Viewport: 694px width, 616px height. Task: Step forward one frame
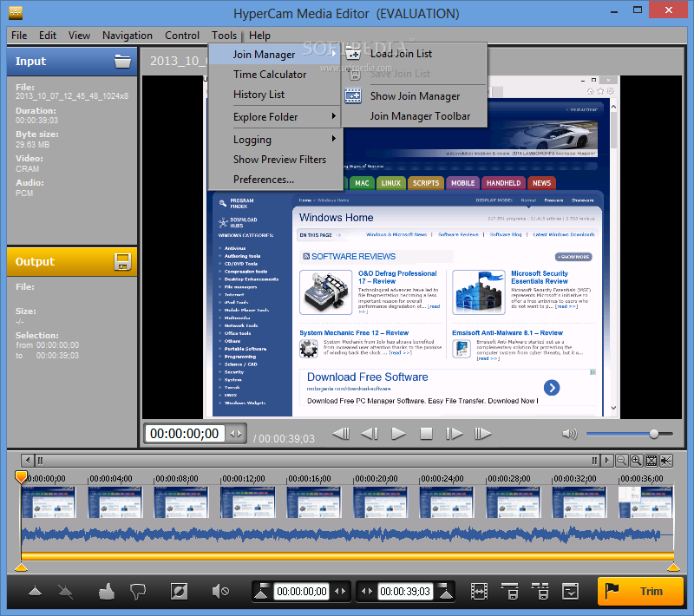click(x=454, y=434)
